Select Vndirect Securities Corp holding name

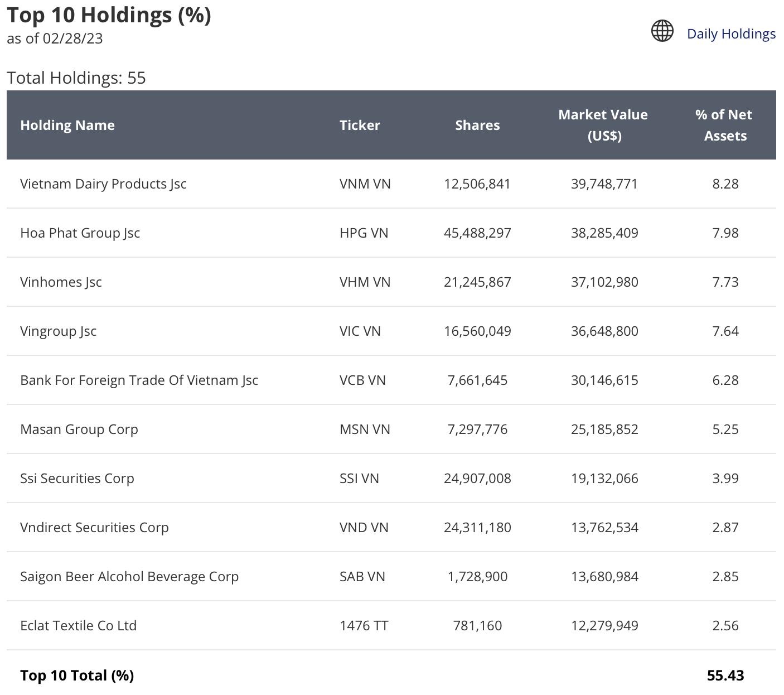point(94,527)
